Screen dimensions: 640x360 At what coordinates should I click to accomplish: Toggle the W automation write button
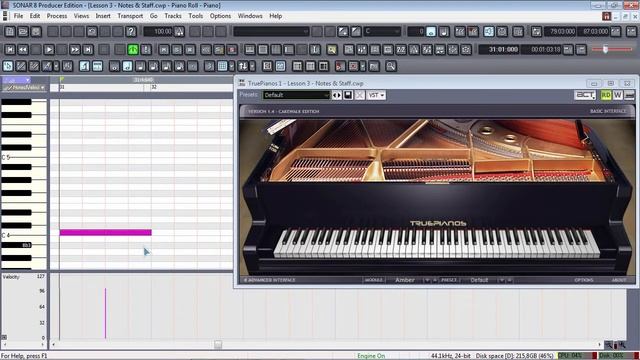pos(618,95)
